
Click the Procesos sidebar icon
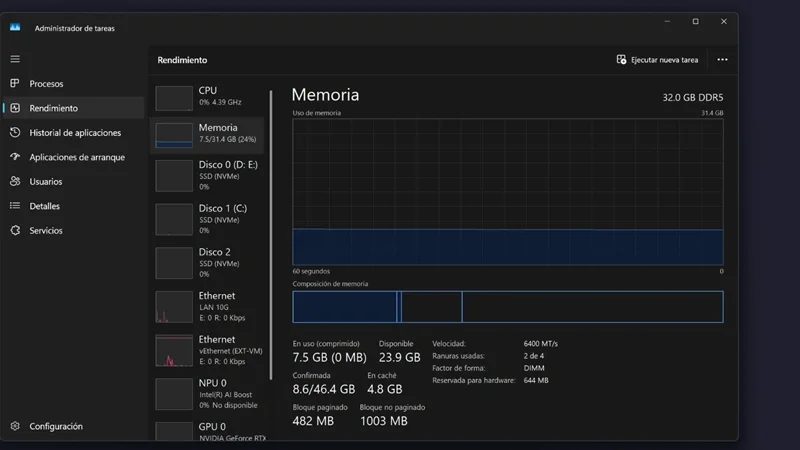coord(15,83)
